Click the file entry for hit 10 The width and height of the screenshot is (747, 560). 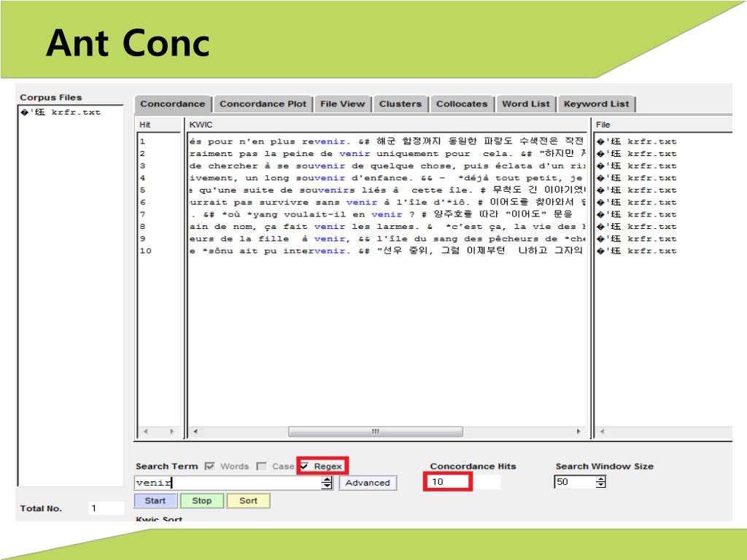(636, 251)
